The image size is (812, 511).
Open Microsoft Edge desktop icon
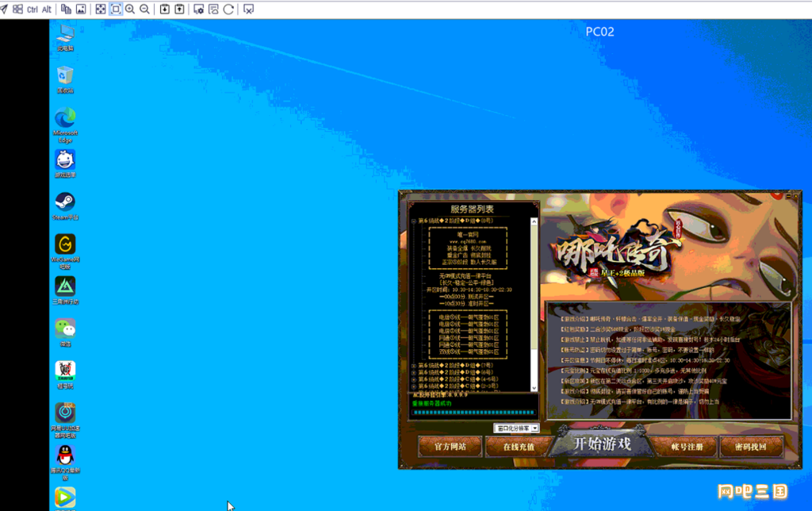(64, 117)
